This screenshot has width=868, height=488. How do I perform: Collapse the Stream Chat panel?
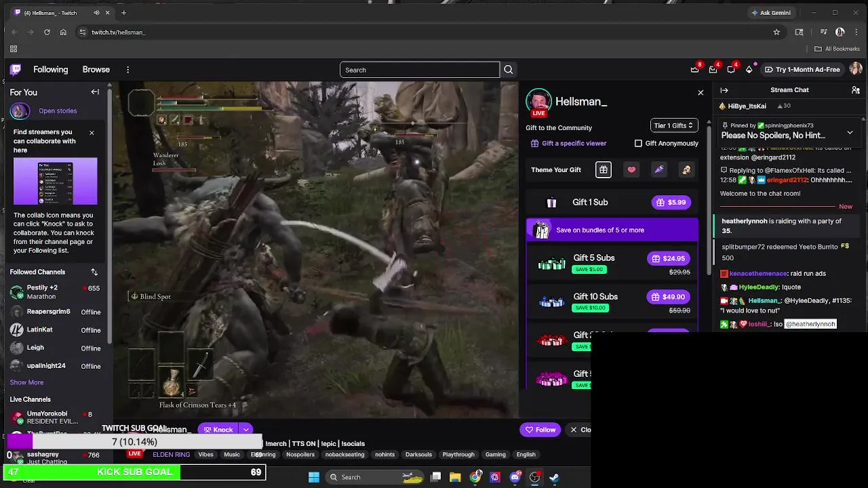tap(724, 90)
